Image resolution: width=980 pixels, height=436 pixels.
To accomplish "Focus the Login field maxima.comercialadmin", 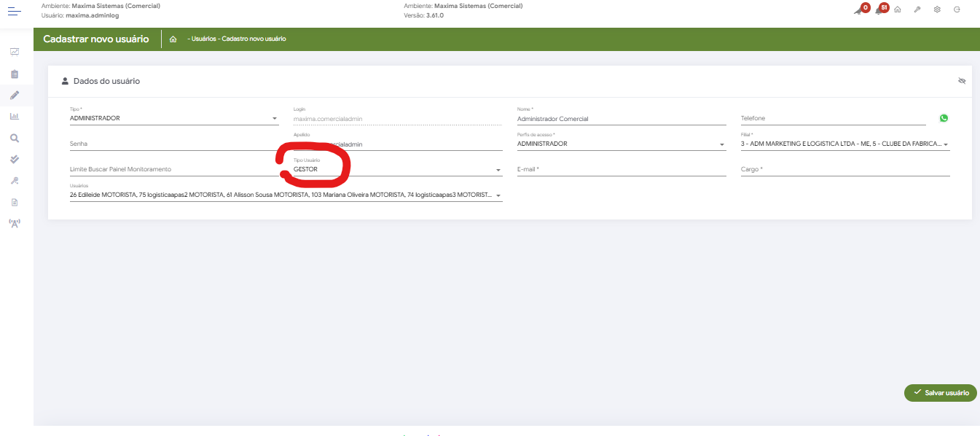I will (x=398, y=118).
